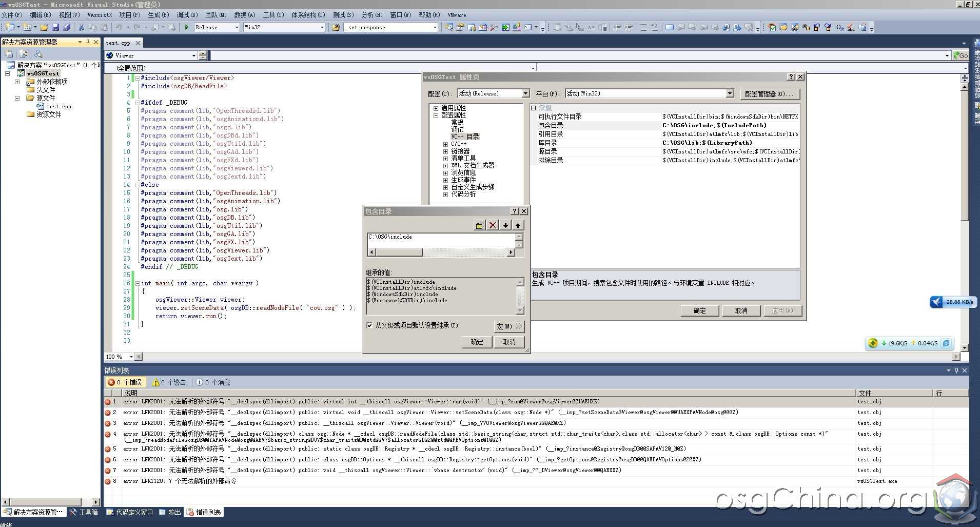Open the VAssistX menu
This screenshot has height=527, width=980.
click(99, 15)
